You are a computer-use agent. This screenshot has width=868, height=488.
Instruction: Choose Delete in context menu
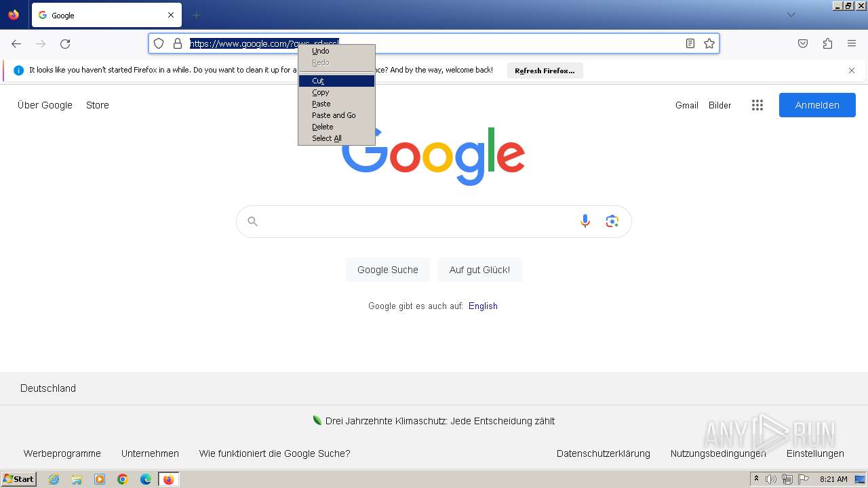[336, 127]
